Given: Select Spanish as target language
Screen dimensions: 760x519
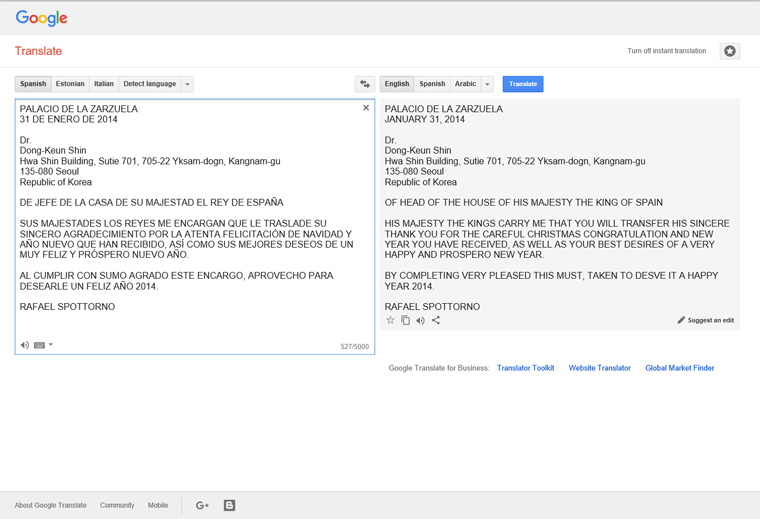Looking at the screenshot, I should 432,84.
